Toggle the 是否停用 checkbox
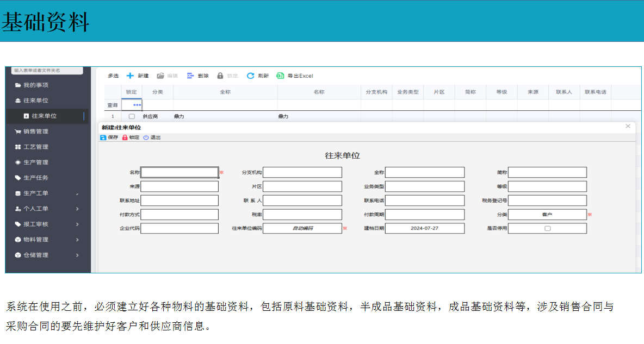Viewport: 644px width, 344px height. [x=548, y=229]
